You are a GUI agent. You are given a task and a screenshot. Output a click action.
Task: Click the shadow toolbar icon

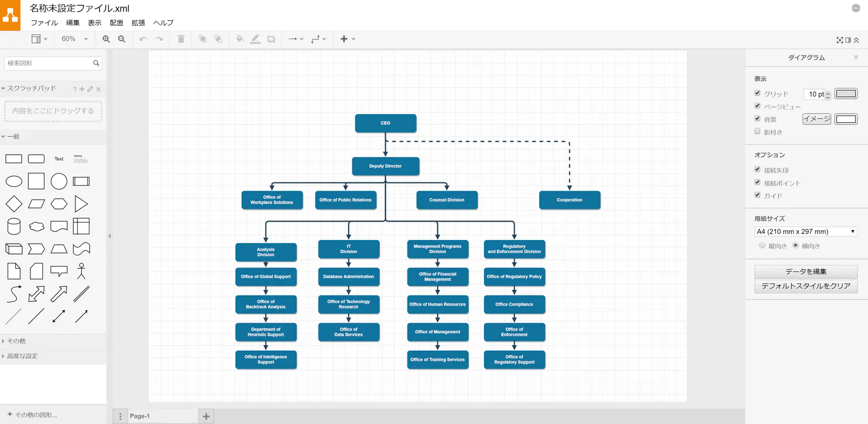click(x=271, y=39)
